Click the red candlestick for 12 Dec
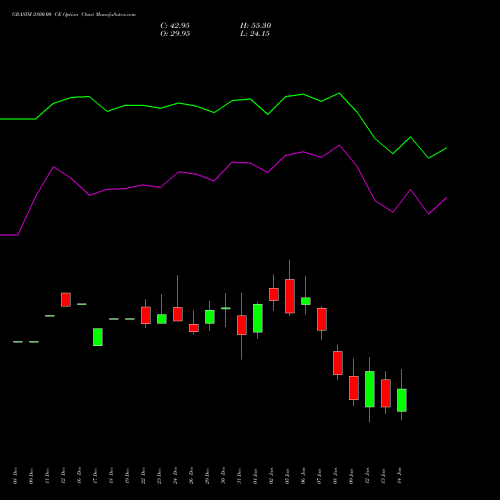 pos(66,300)
